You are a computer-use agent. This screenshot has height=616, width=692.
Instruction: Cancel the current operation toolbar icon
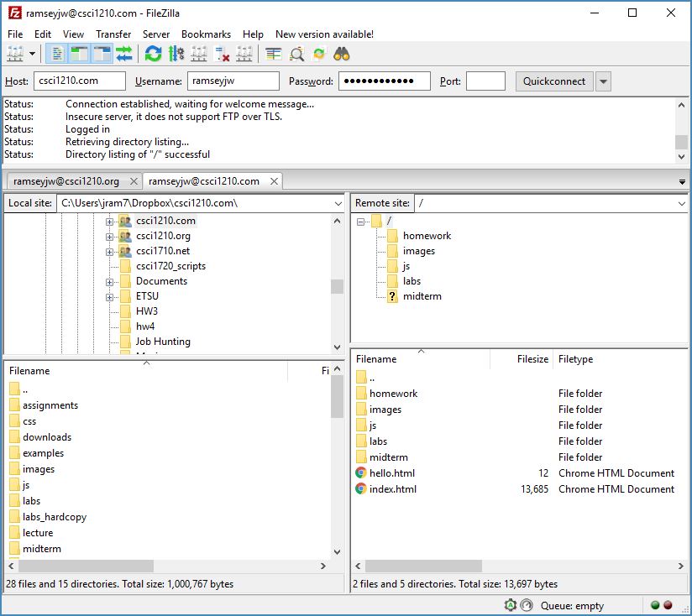point(198,55)
